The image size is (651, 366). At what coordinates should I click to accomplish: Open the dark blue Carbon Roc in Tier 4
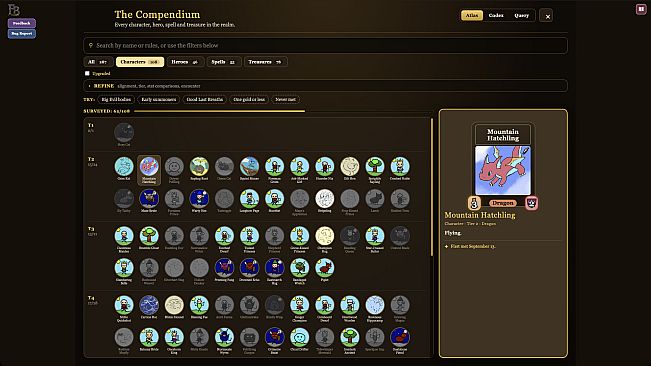[x=149, y=305]
